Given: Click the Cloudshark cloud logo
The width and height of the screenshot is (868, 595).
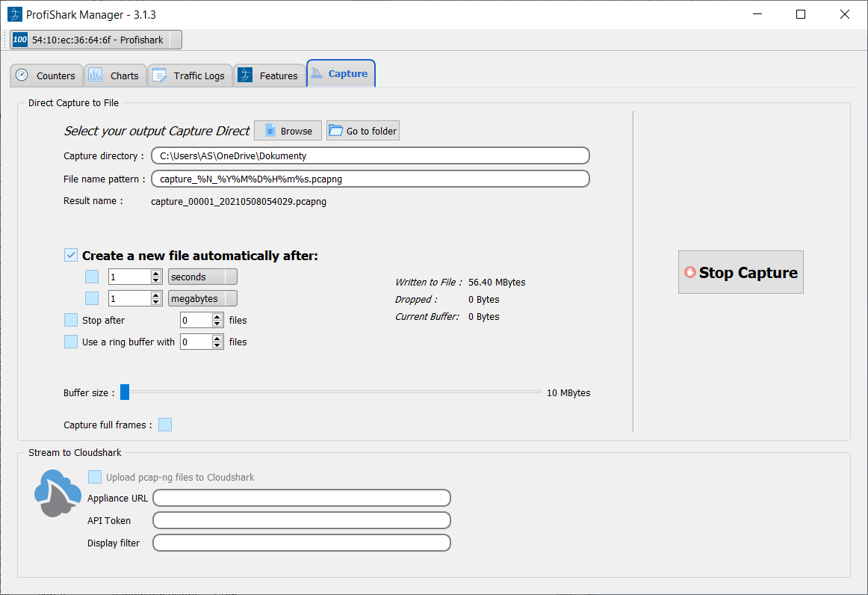Looking at the screenshot, I should click(x=57, y=493).
